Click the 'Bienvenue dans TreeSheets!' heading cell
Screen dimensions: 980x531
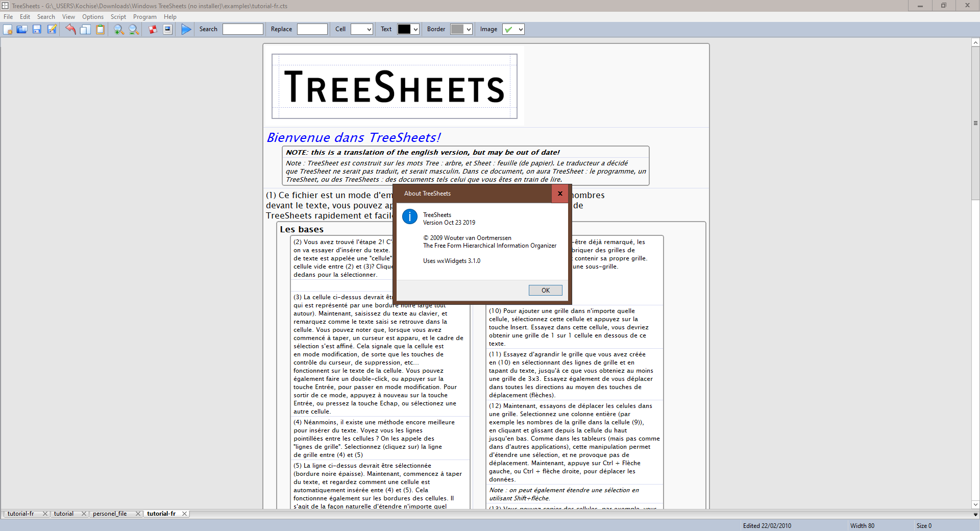pyautogui.click(x=354, y=137)
